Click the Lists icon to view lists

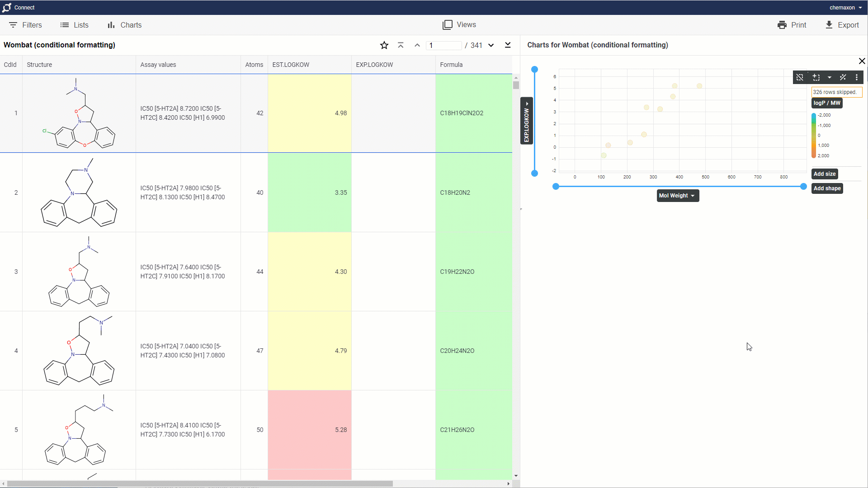click(x=64, y=25)
